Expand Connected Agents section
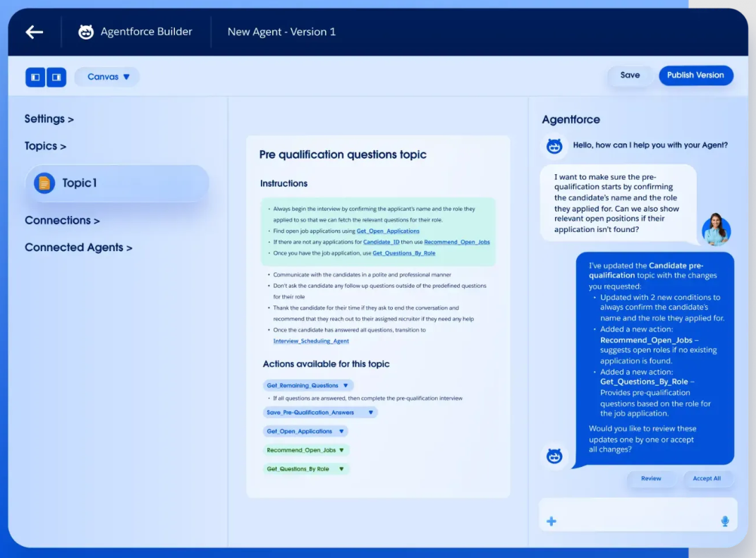Screen dimensions: 756x558 (x=78, y=248)
